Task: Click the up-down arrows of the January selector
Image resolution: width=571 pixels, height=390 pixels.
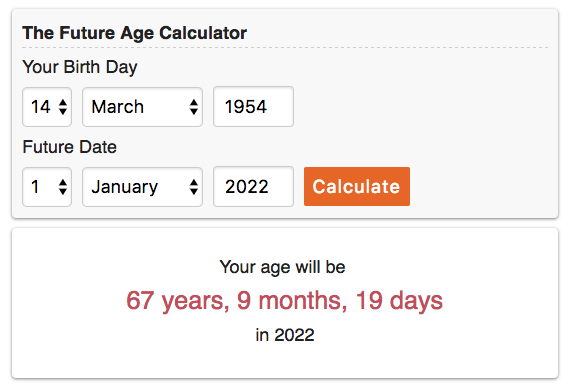Action: click(x=194, y=187)
